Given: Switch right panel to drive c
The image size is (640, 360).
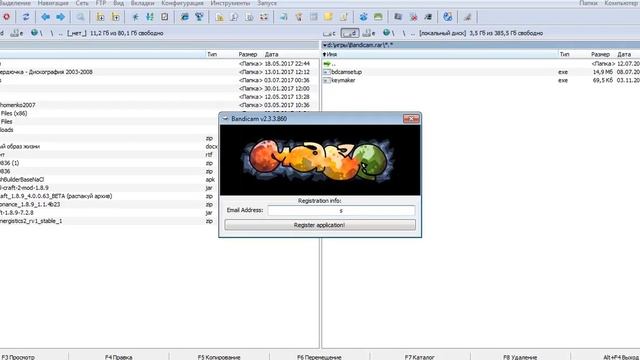Looking at the screenshot, I should point(329,33).
